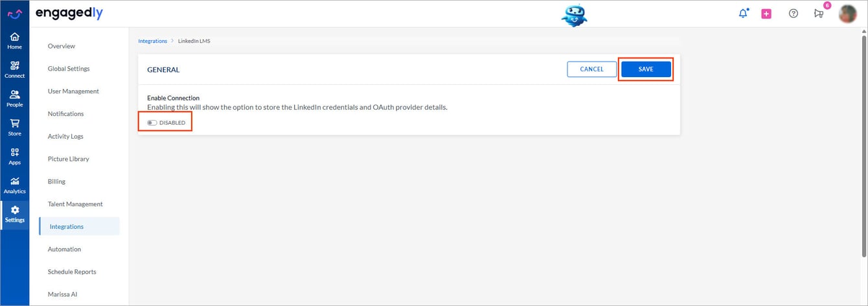
Task: Open Marissa AI settings item
Action: [62, 294]
